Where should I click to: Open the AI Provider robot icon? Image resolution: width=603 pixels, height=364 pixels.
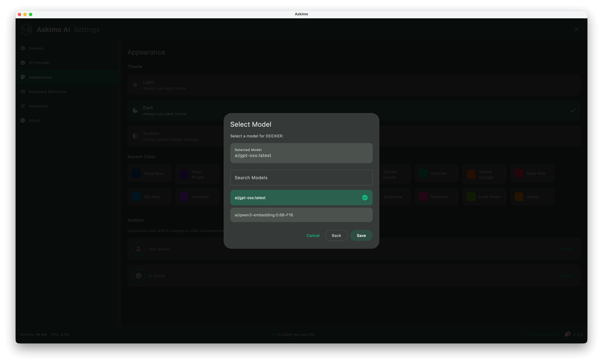[23, 63]
